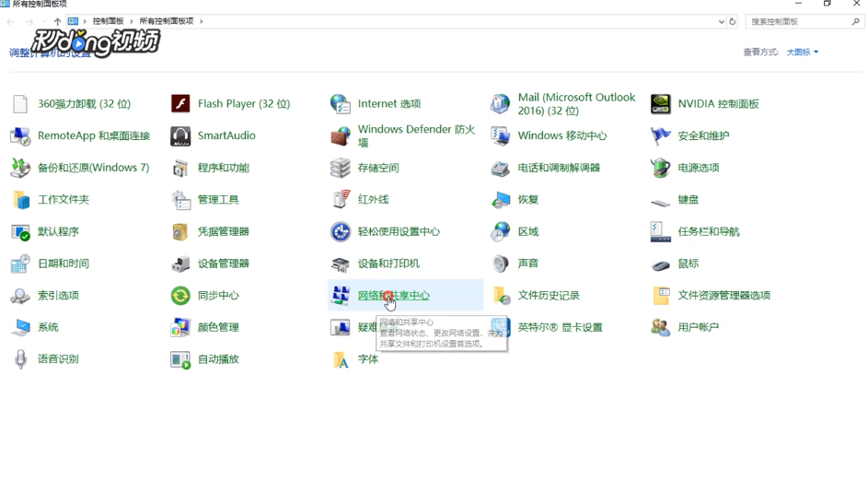868x480 pixels.
Task: Open 电话和调制解调器 icon
Action: coord(501,168)
